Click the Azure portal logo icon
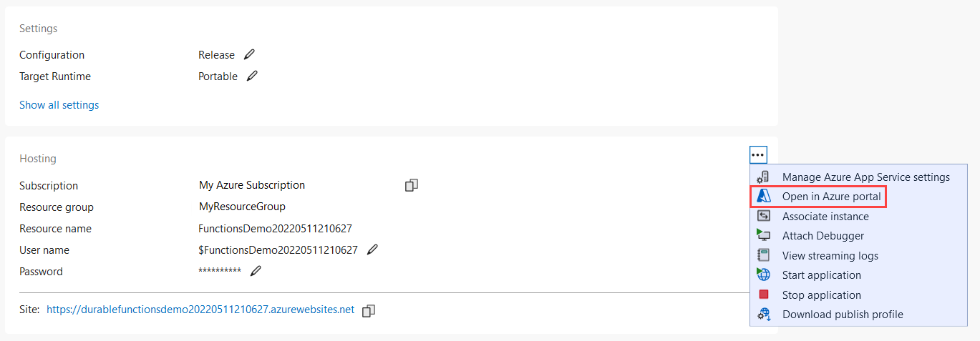This screenshot has width=980, height=341. [x=764, y=197]
